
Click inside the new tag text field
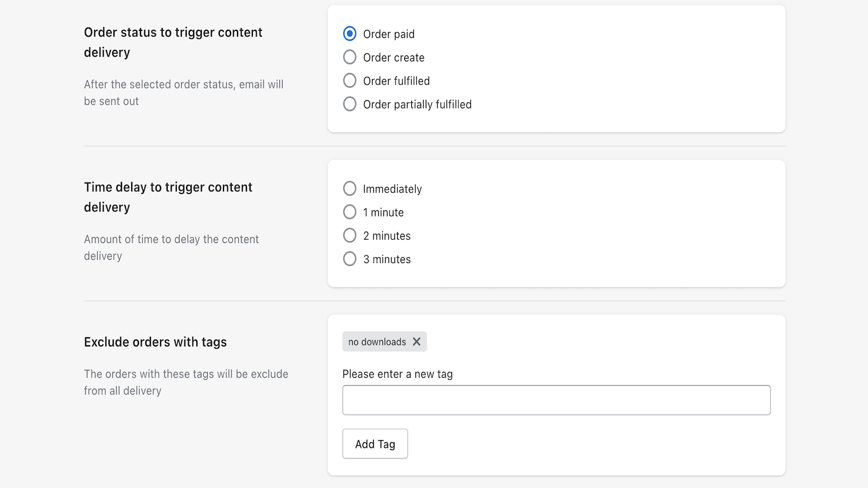tap(556, 400)
